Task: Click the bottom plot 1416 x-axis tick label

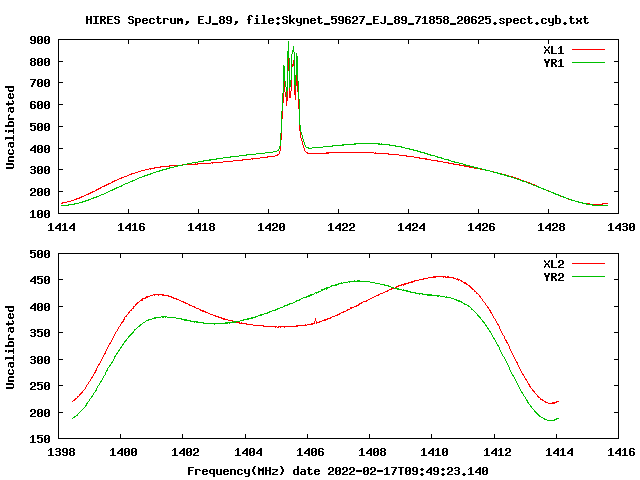Action: pos(621,452)
